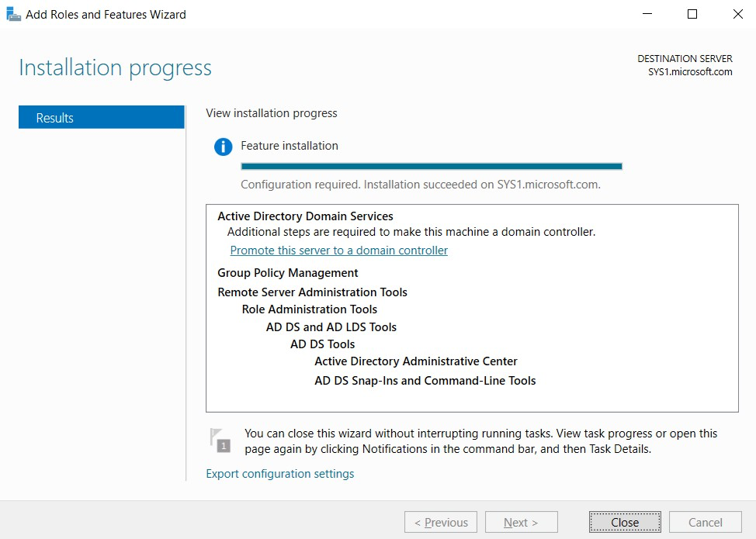Open Export configuration settings link
Viewport: 756px width, 539px height.
(x=279, y=474)
